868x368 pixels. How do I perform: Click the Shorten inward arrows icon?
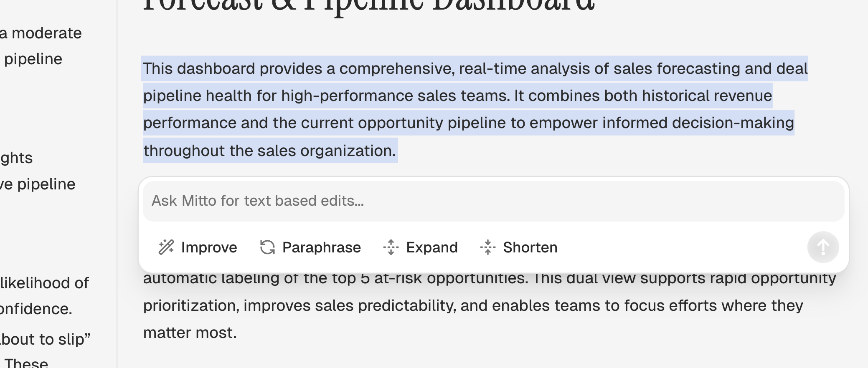[x=488, y=247]
